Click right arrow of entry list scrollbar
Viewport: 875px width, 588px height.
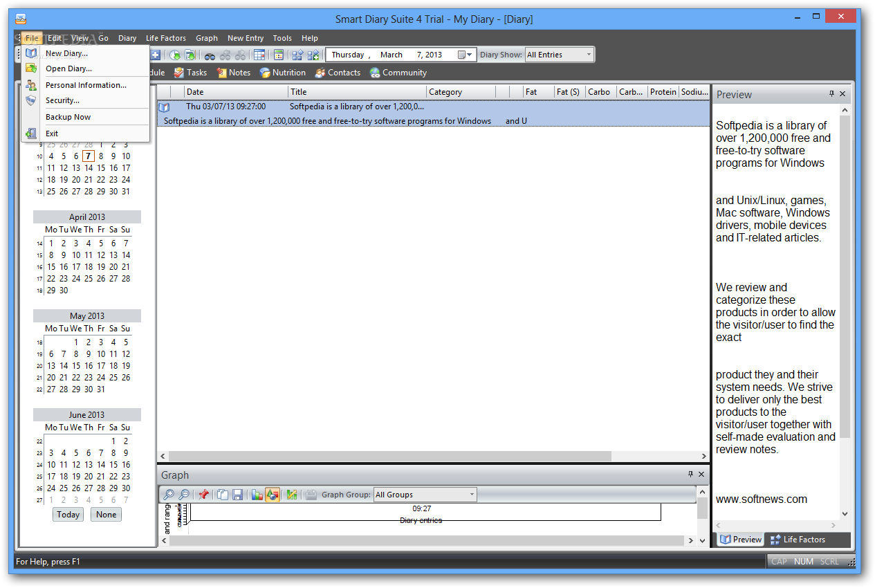pyautogui.click(x=703, y=457)
